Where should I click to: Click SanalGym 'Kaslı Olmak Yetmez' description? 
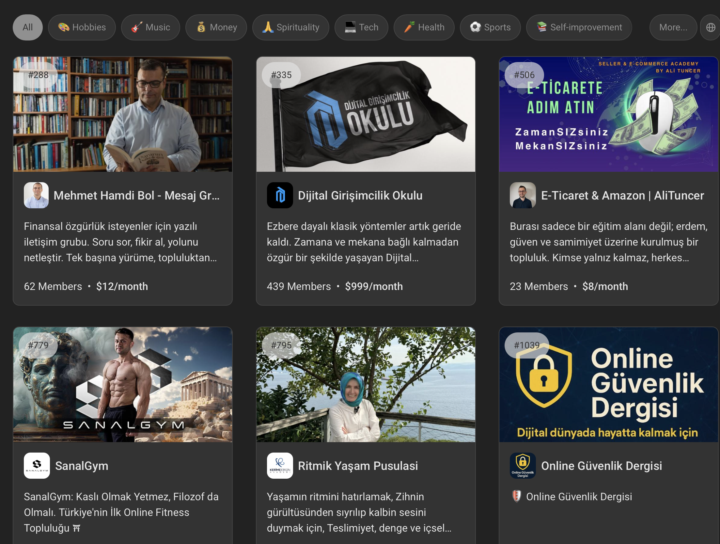121,512
